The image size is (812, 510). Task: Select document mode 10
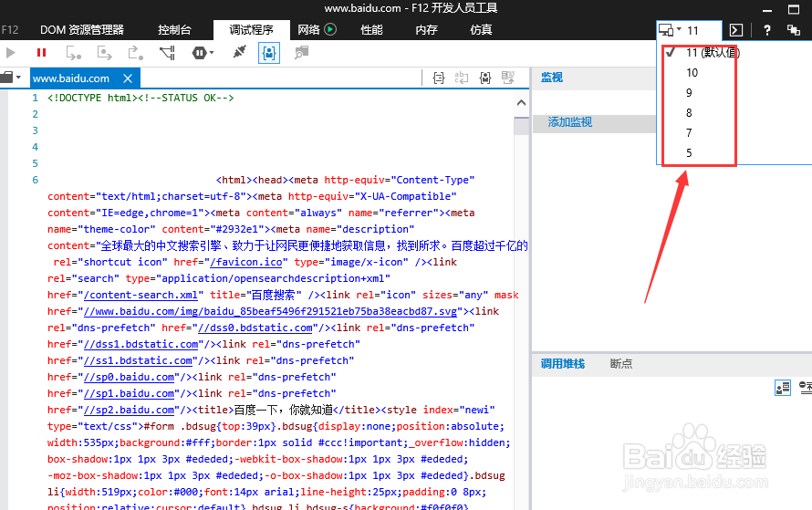pos(692,72)
